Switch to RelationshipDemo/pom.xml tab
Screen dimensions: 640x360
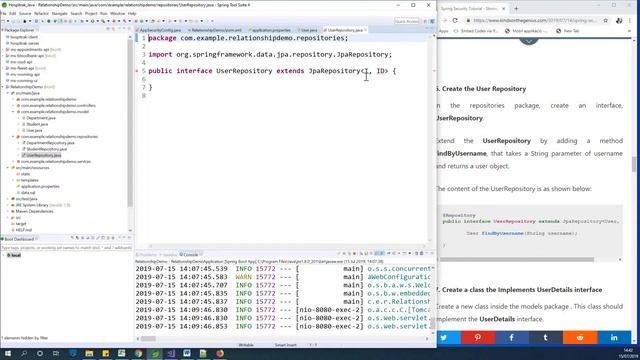pos(216,30)
